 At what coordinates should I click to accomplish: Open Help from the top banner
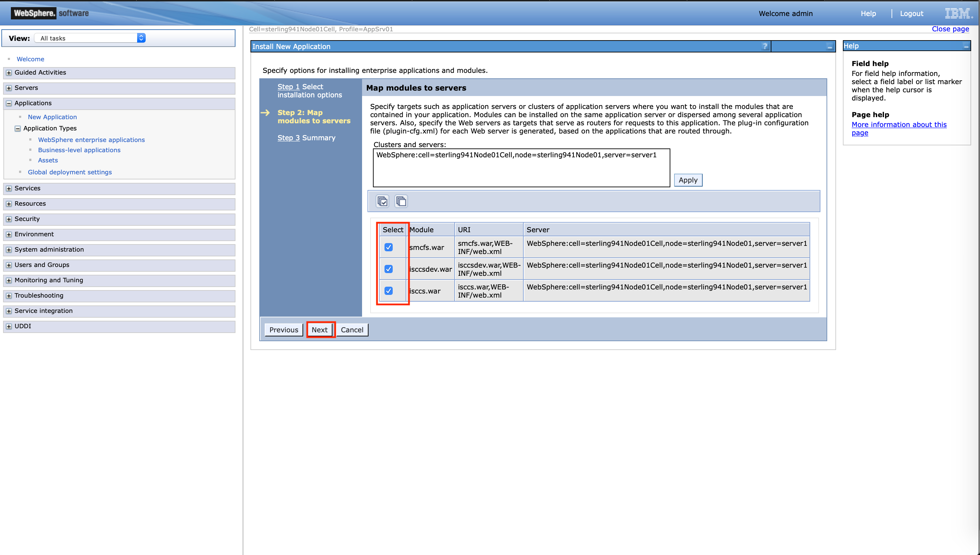click(868, 13)
